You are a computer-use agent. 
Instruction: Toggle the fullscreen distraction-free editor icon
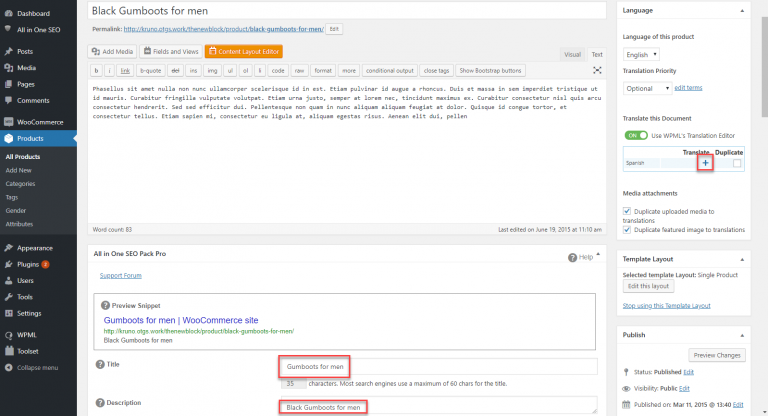tap(597, 71)
